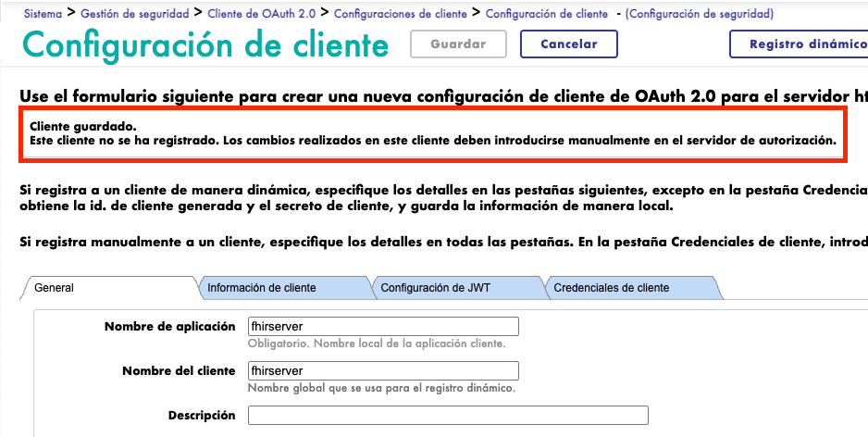Switch to Información de cliente tab
Viewport: 868px width, 437px height.
tap(261, 288)
